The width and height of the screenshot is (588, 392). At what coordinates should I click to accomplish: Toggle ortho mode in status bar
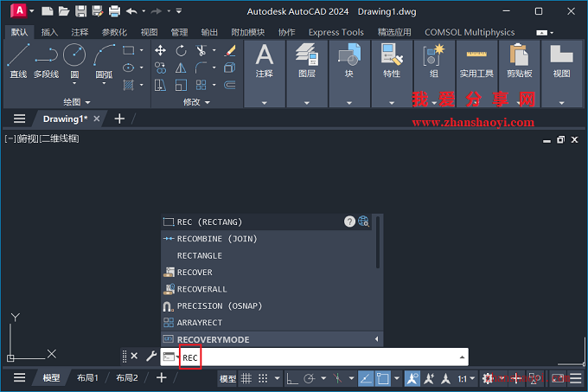tap(292, 378)
